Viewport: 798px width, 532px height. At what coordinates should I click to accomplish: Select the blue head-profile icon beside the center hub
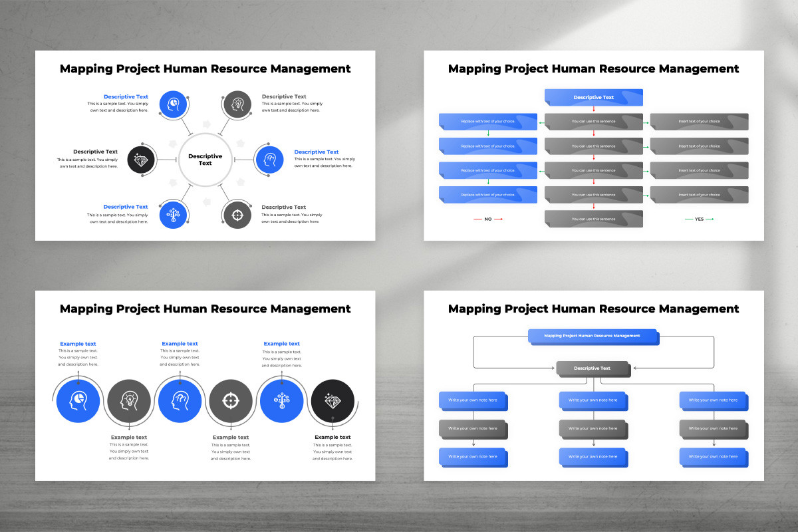269,160
